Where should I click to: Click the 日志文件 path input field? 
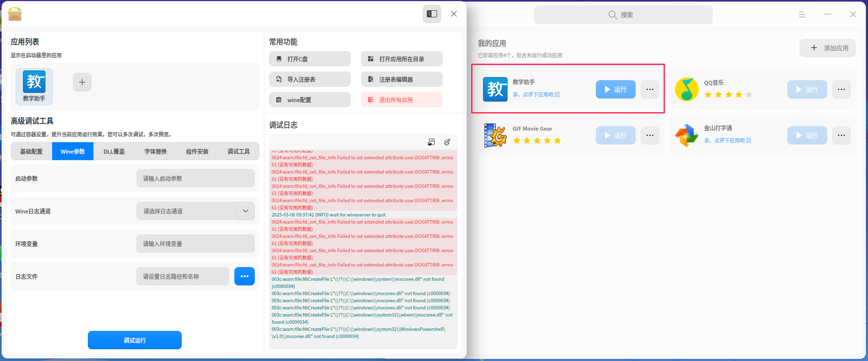[183, 276]
